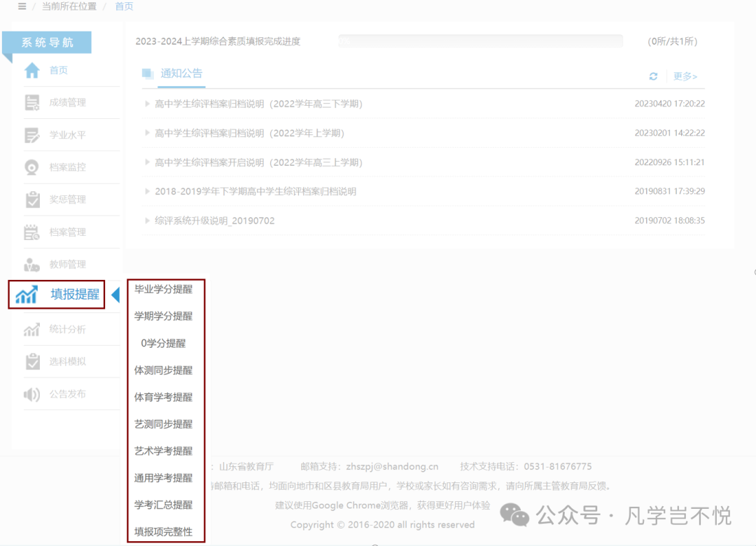Click the 更多> link for more announcements

click(685, 76)
